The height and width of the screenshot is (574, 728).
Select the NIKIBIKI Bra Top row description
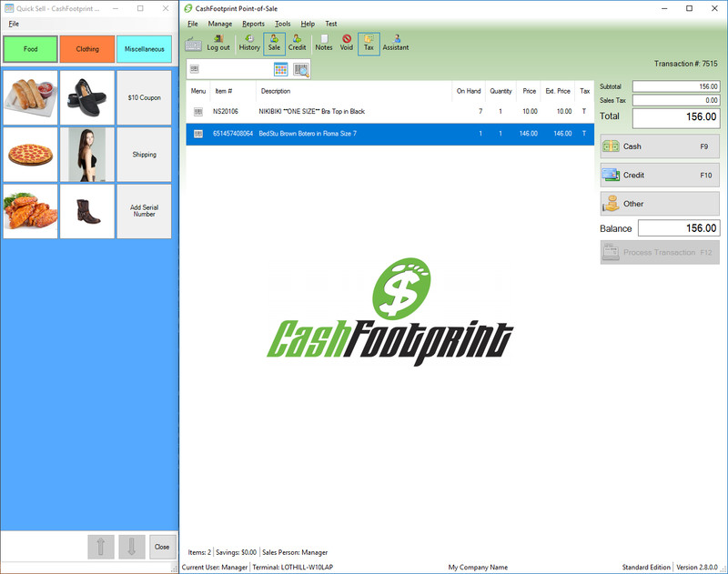click(x=311, y=111)
